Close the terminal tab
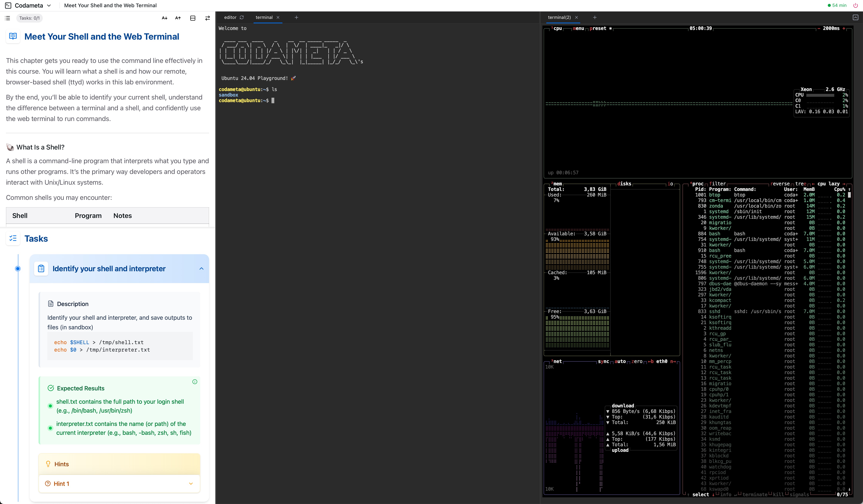 [x=278, y=17]
